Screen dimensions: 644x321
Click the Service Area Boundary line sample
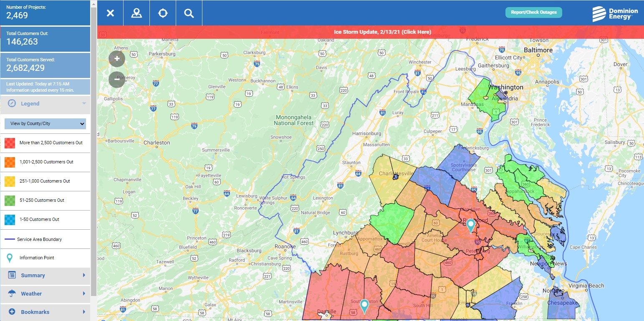10,239
